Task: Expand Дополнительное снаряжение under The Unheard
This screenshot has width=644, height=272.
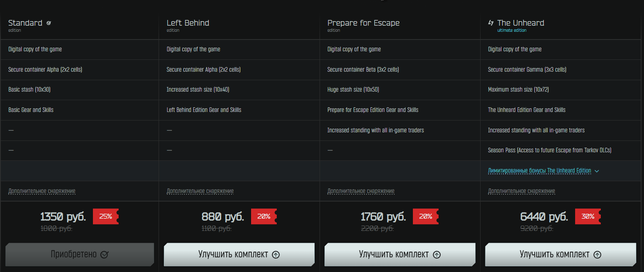Action: click(521, 191)
